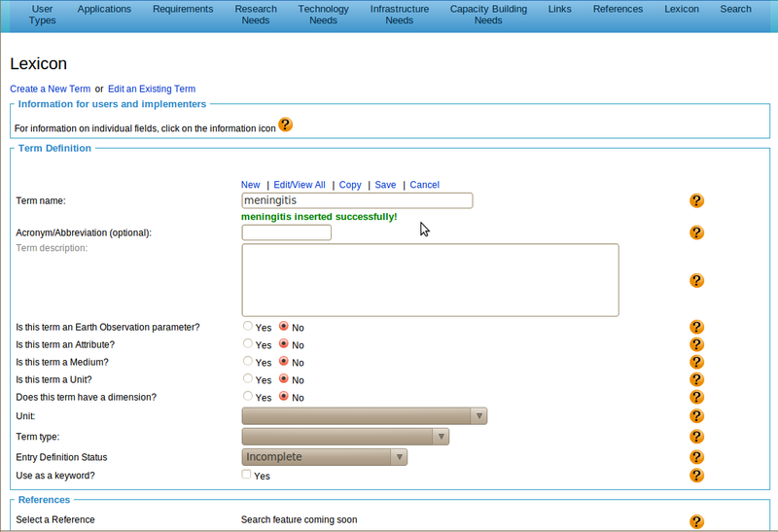Click help icon for Acronym/Abbreviation field
The image size is (778, 532).
696,232
